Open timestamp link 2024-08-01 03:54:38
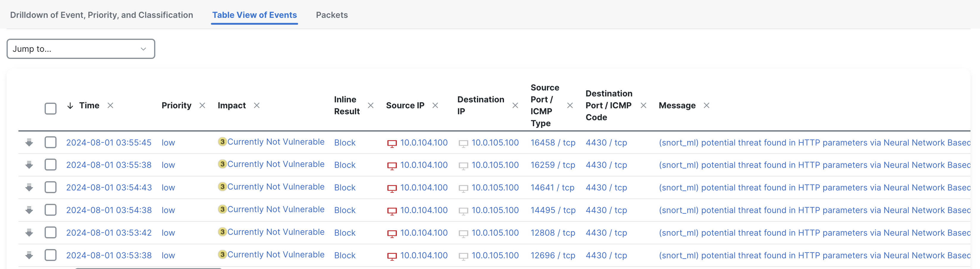Image resolution: width=980 pixels, height=269 pixels. point(109,210)
